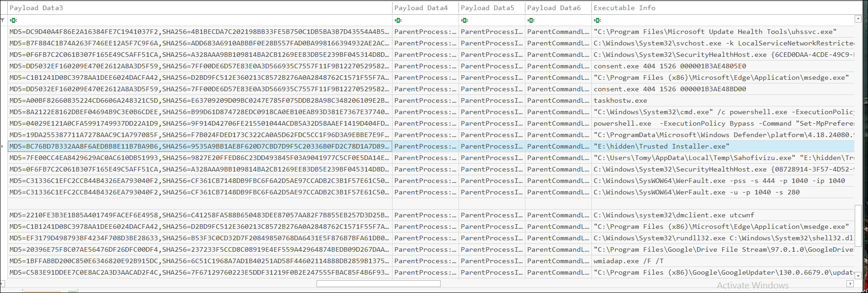The width and height of the screenshot is (868, 293).
Task: Click the filter condition icon under Payload Data4
Action: (x=398, y=20)
